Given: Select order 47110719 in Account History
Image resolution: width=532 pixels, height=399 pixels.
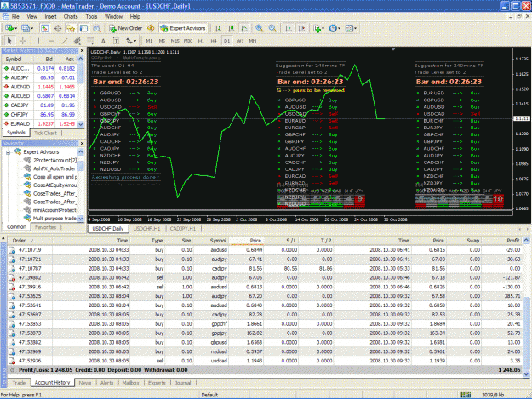Looking at the screenshot, I should tap(265, 250).
